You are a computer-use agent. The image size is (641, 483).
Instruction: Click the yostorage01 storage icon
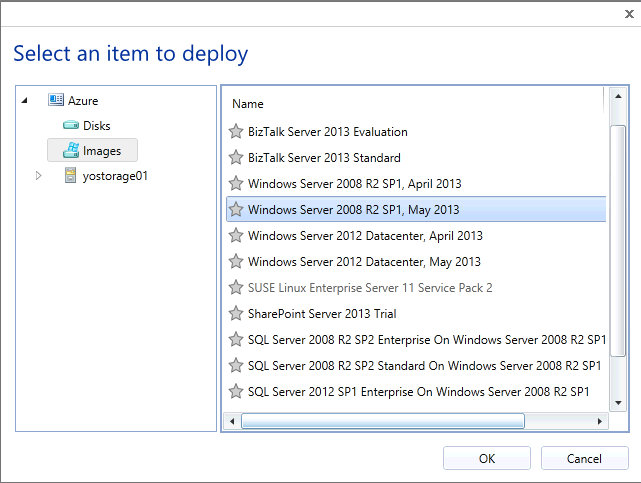(x=70, y=176)
